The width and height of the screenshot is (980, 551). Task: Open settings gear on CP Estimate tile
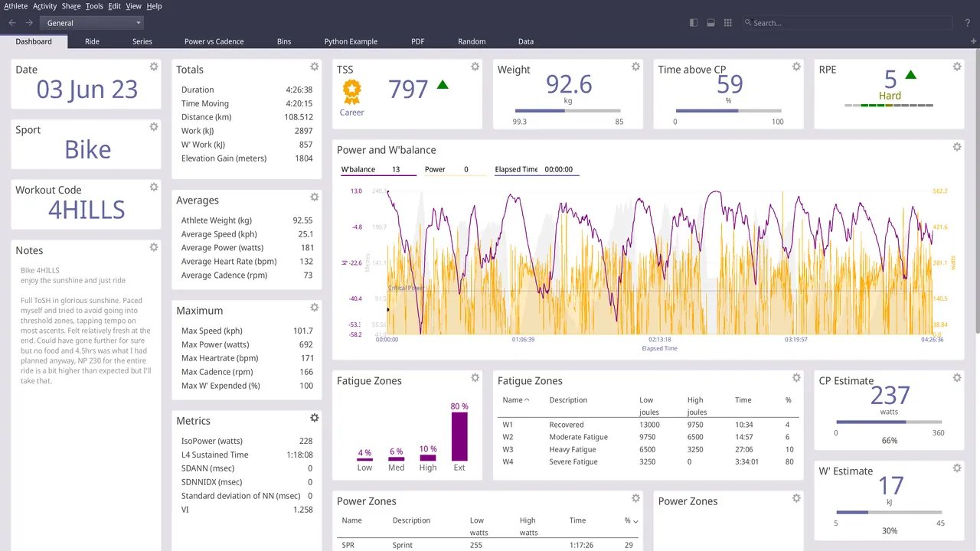tap(957, 378)
